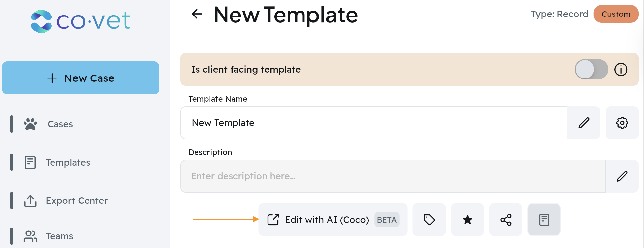644x248 pixels.
Task: Click the co·vet logo
Action: coord(81,21)
